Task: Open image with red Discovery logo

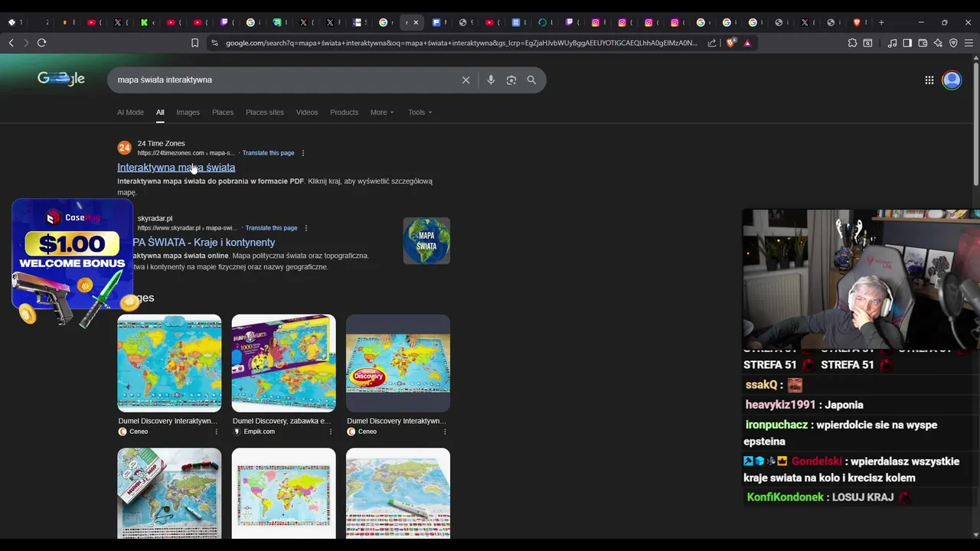Action: [398, 364]
